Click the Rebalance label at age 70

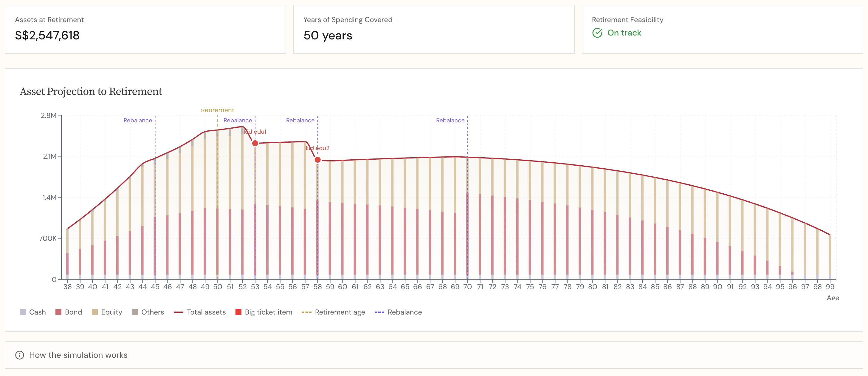[450, 120]
